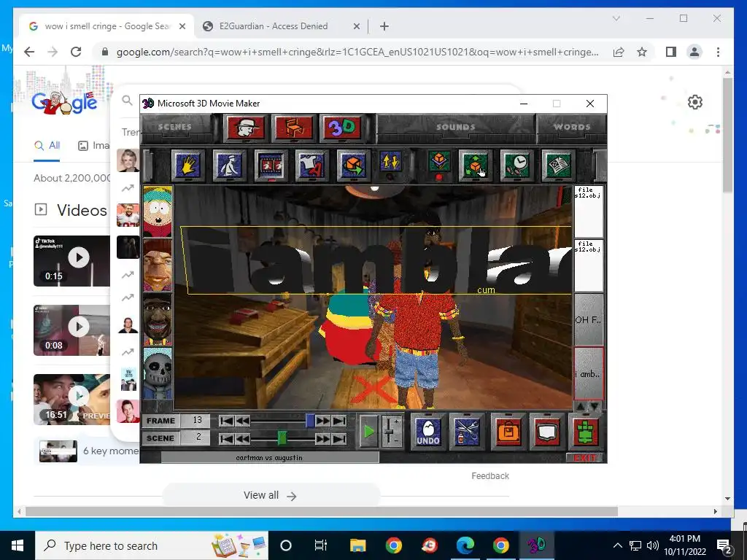The width and height of the screenshot is (747, 560).
Task: Open the orange portfolio bag icon
Action: click(x=508, y=432)
